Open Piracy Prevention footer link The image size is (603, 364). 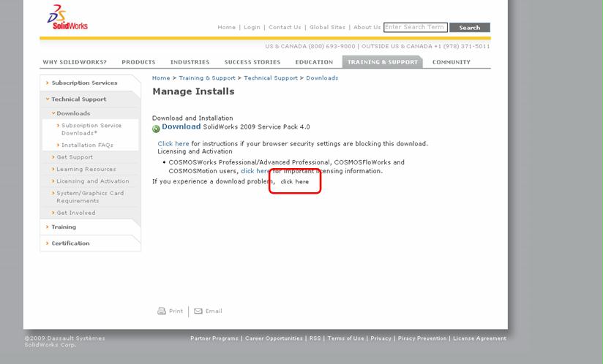point(422,338)
